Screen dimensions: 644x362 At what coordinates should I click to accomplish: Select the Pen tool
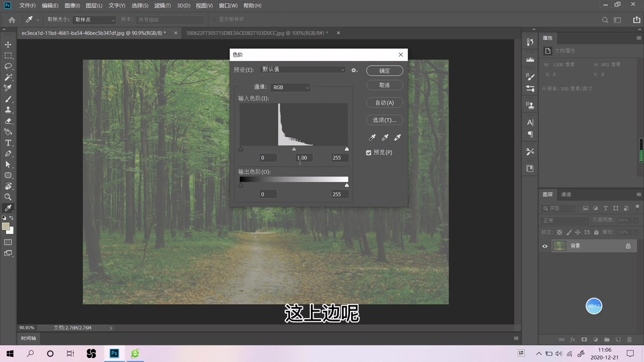point(8,154)
